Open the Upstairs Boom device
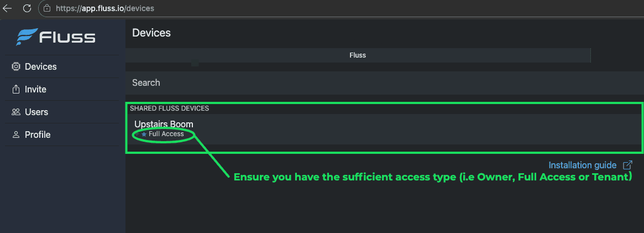 coord(164,124)
